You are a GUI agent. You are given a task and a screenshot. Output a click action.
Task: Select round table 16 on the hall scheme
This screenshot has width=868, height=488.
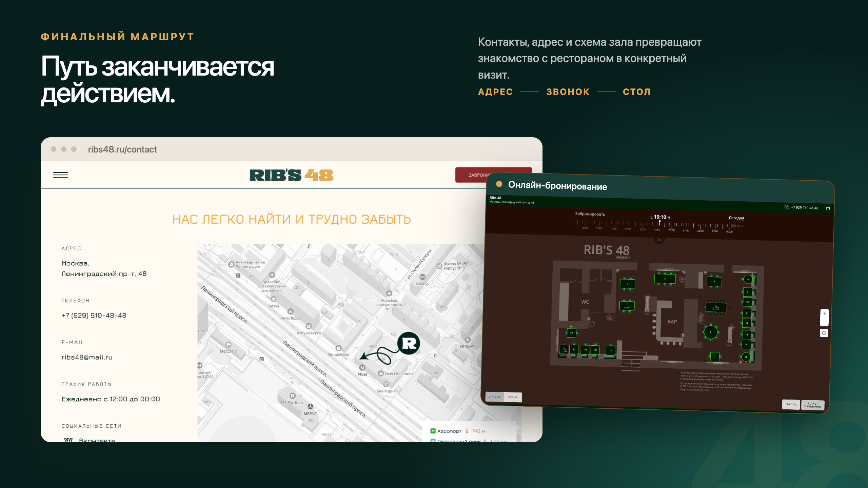coord(746,357)
